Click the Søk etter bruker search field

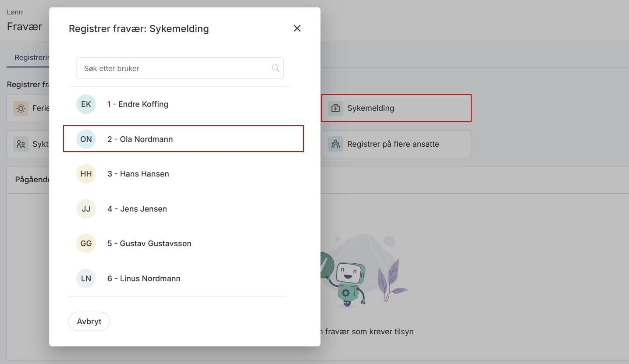pos(180,68)
